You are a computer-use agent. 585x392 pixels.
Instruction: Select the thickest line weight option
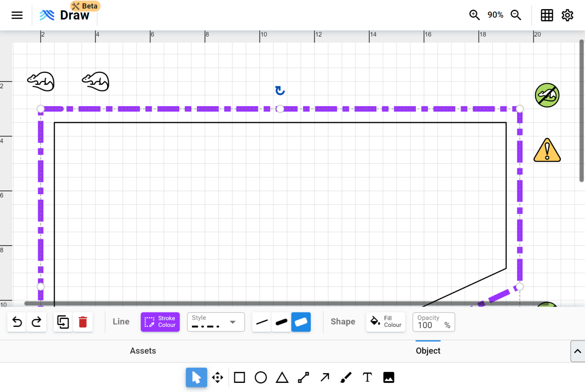pos(301,322)
